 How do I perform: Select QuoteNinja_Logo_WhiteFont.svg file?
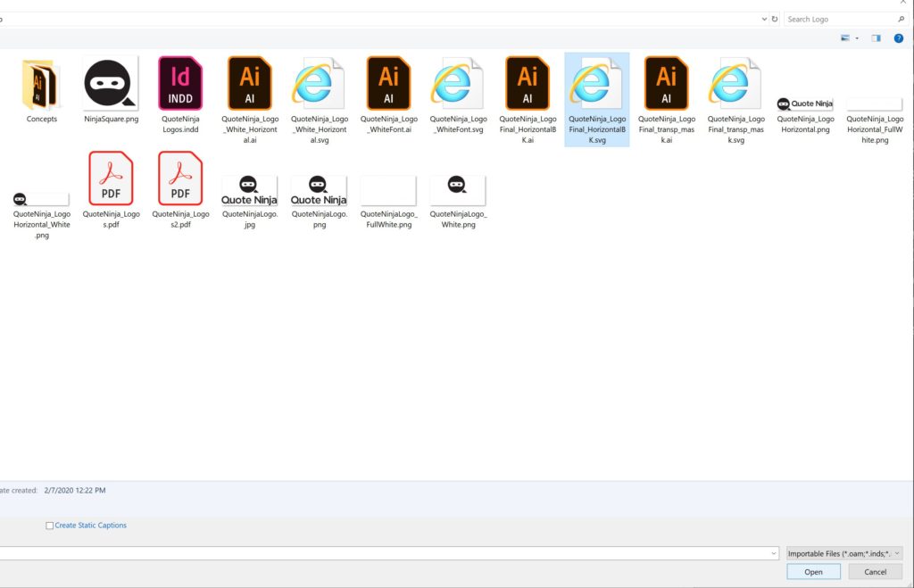pyautogui.click(x=458, y=95)
